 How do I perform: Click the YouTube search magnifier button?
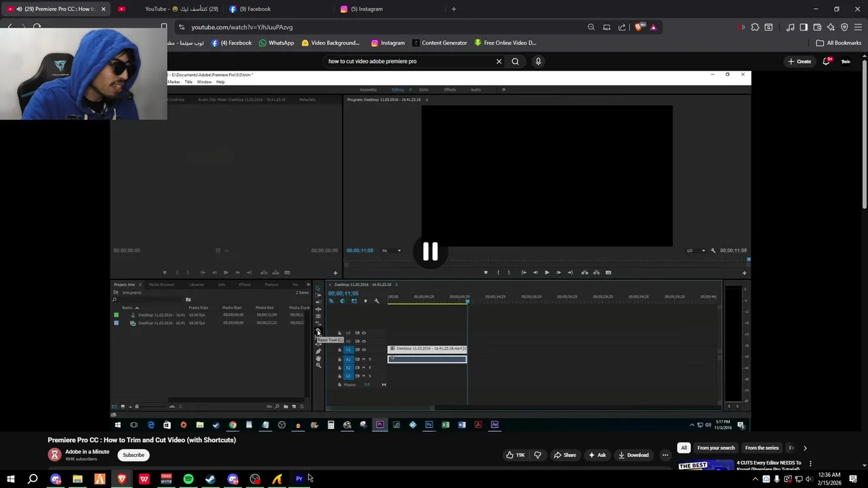click(515, 61)
